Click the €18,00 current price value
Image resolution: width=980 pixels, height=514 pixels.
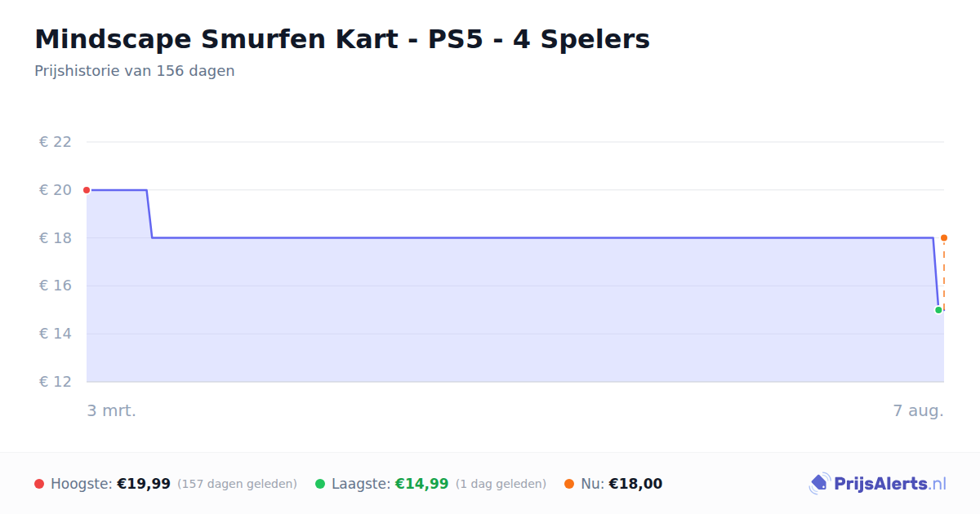click(x=635, y=484)
